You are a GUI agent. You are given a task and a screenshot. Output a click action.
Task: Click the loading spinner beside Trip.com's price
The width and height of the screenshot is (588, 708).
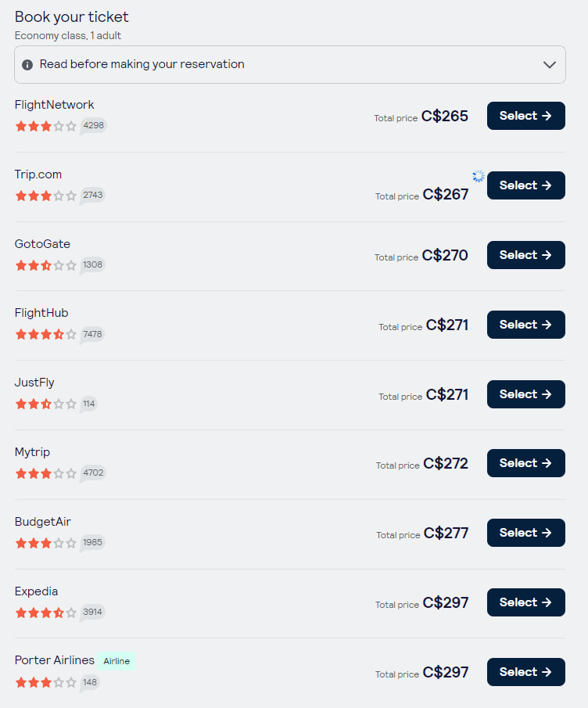point(478,177)
